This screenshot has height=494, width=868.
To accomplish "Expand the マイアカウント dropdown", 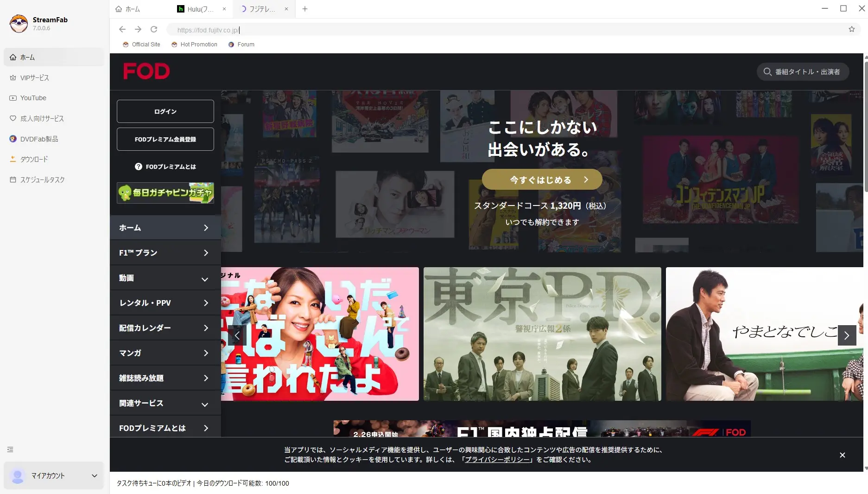I will [x=95, y=475].
